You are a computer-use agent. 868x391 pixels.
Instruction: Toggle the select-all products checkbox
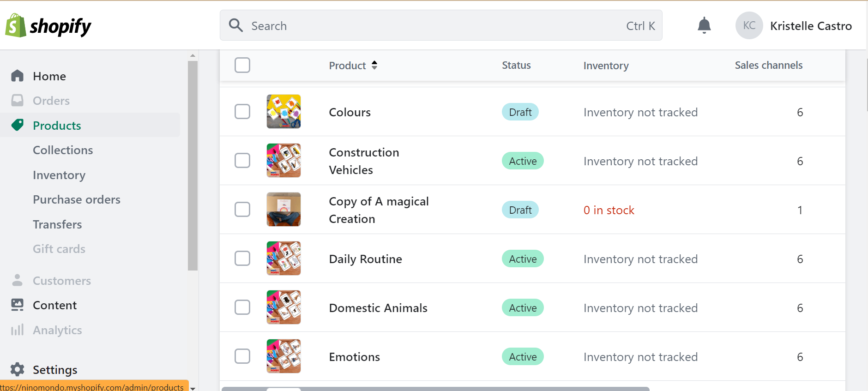[x=242, y=65]
